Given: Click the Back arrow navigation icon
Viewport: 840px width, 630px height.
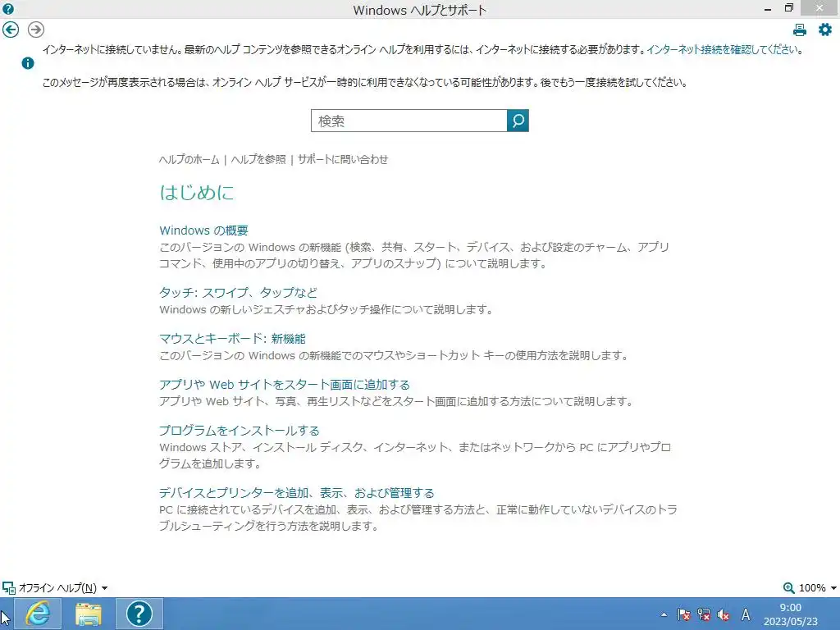Looking at the screenshot, I should pos(11,30).
